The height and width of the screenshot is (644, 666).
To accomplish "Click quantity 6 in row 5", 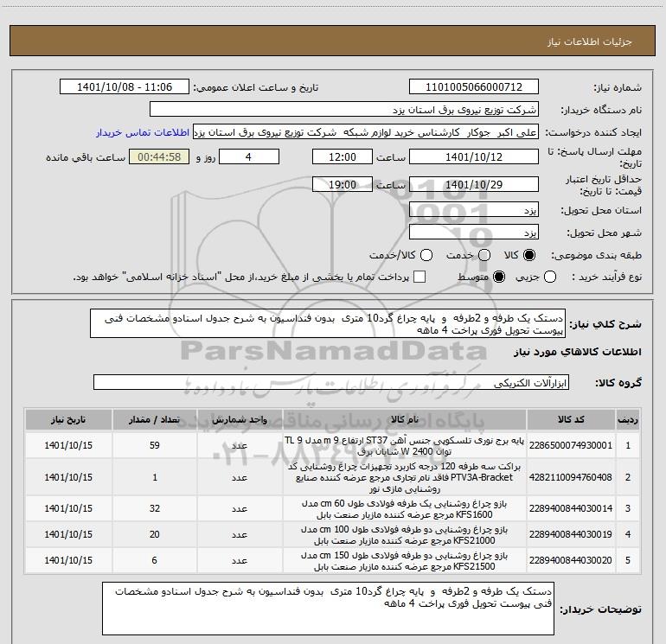I will (155, 560).
